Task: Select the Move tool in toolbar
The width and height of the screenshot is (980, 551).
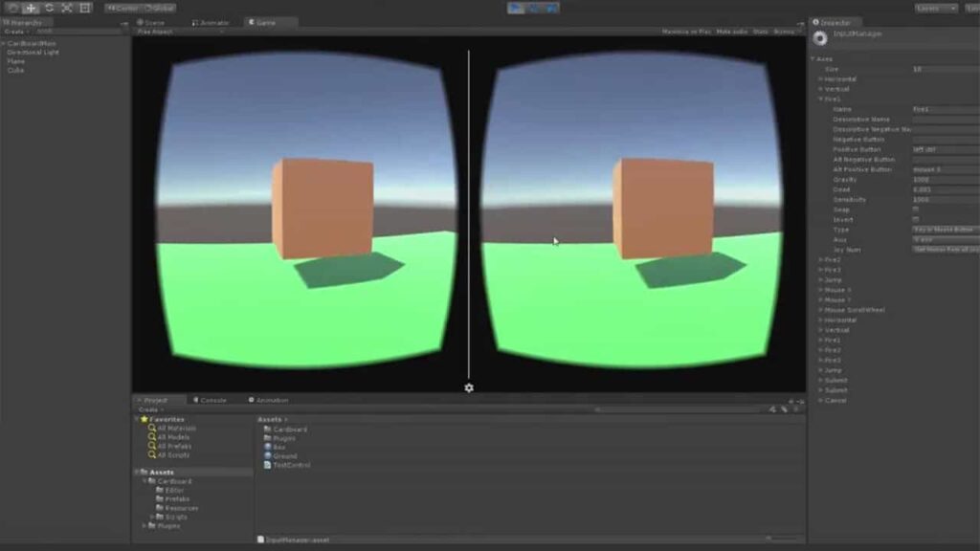Action: pos(31,8)
